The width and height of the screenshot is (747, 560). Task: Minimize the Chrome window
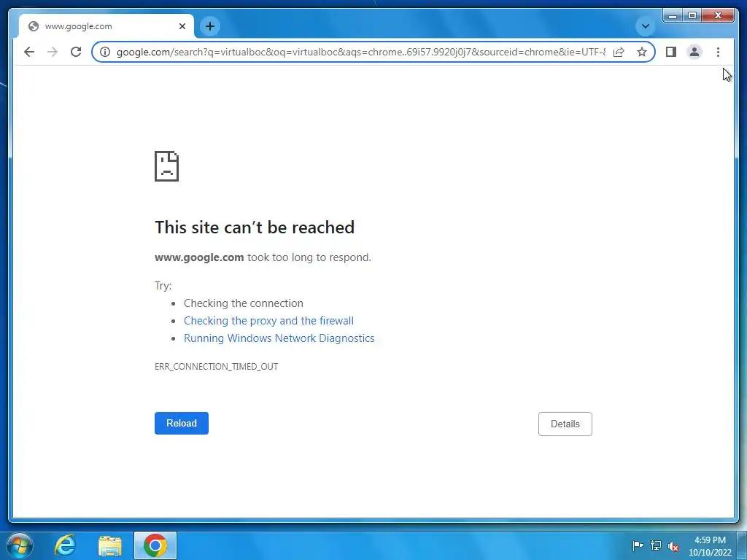[x=673, y=16]
